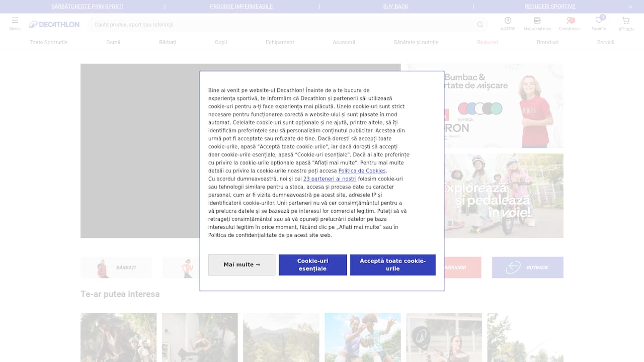
Task: Click the Bărbați category tile
Action: click(x=116, y=267)
